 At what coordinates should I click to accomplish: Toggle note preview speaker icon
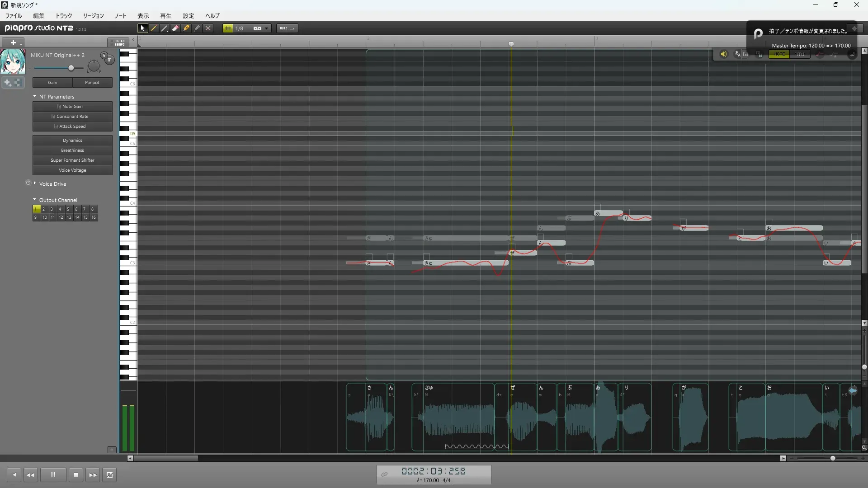coord(723,54)
